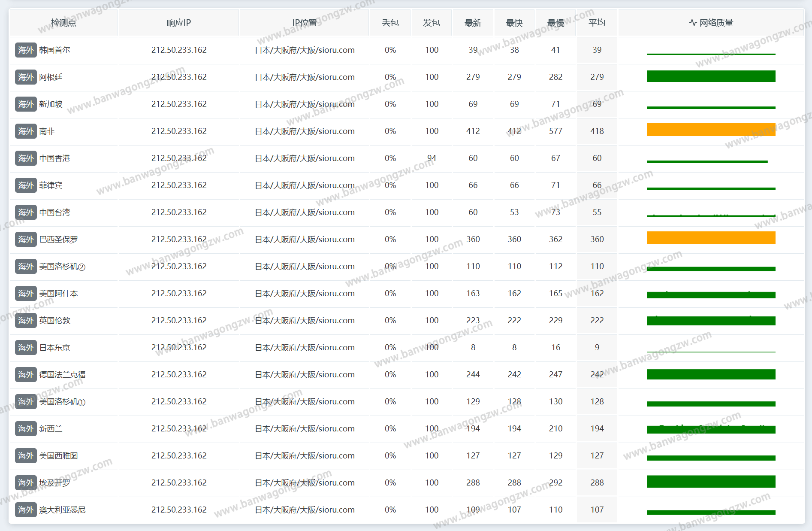Viewport: 812px width, 531px height.
Task: Select the 德国法兰克福 detection point name
Action: pos(62,375)
